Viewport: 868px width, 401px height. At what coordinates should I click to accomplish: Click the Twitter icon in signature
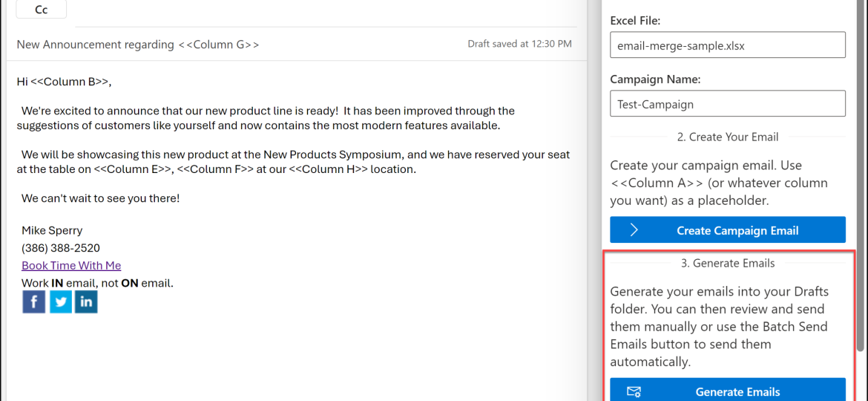coord(60,301)
